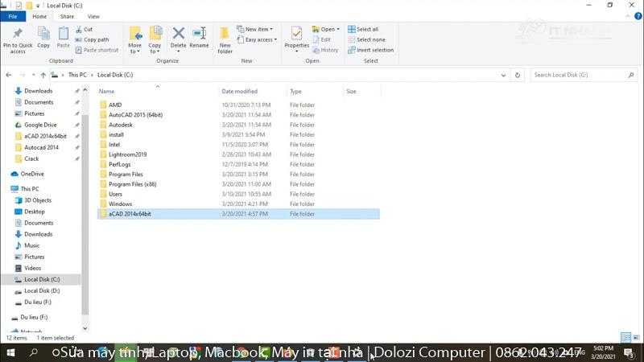Click the Refresh button
The width and height of the screenshot is (644, 362).
(x=518, y=75)
